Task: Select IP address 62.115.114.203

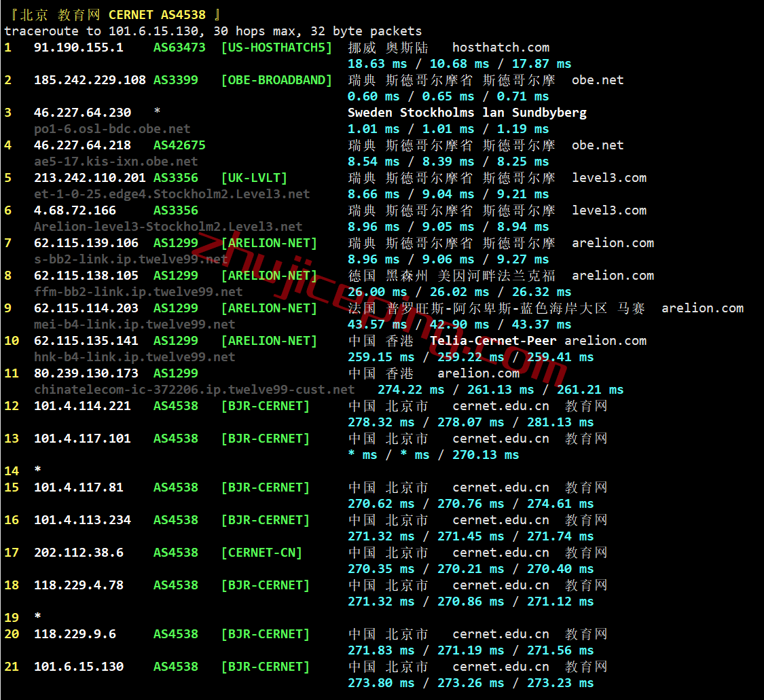Action: point(86,309)
